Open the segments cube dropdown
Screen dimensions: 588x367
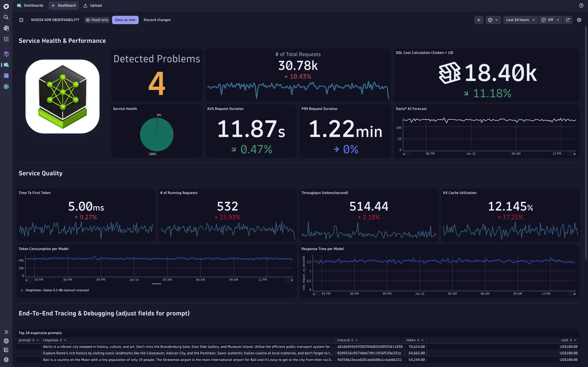(x=492, y=20)
